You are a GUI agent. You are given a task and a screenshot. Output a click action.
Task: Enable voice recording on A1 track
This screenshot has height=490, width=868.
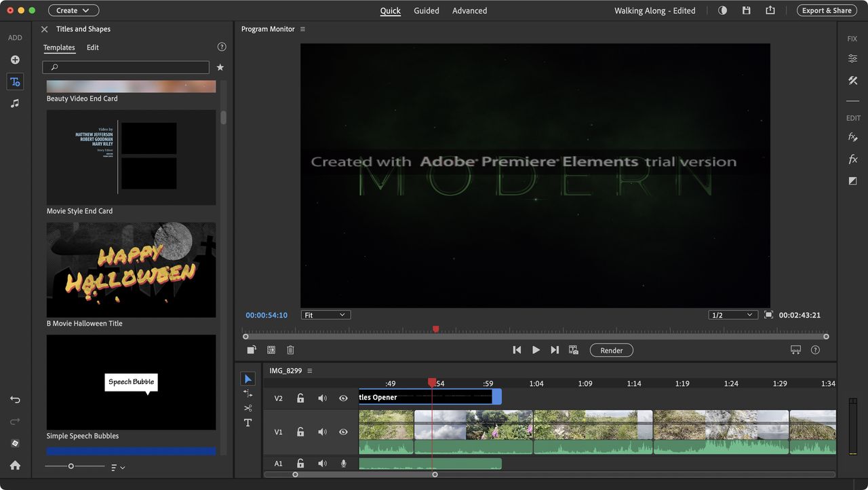(x=344, y=464)
